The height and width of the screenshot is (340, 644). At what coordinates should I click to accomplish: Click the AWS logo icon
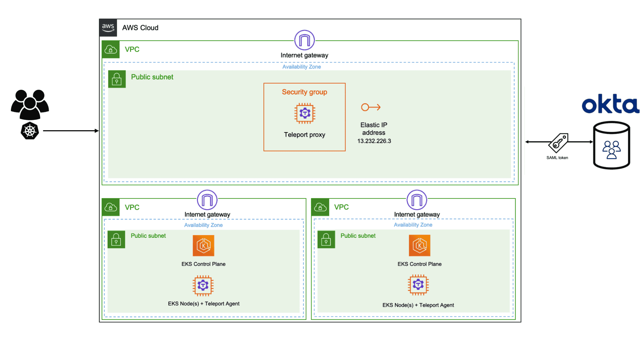tap(108, 28)
